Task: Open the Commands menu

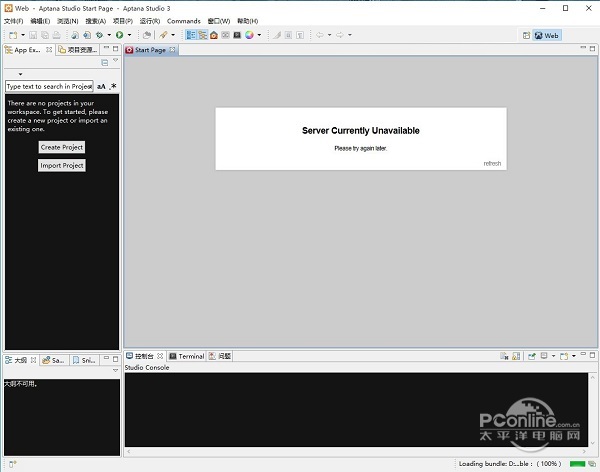Action: click(183, 20)
